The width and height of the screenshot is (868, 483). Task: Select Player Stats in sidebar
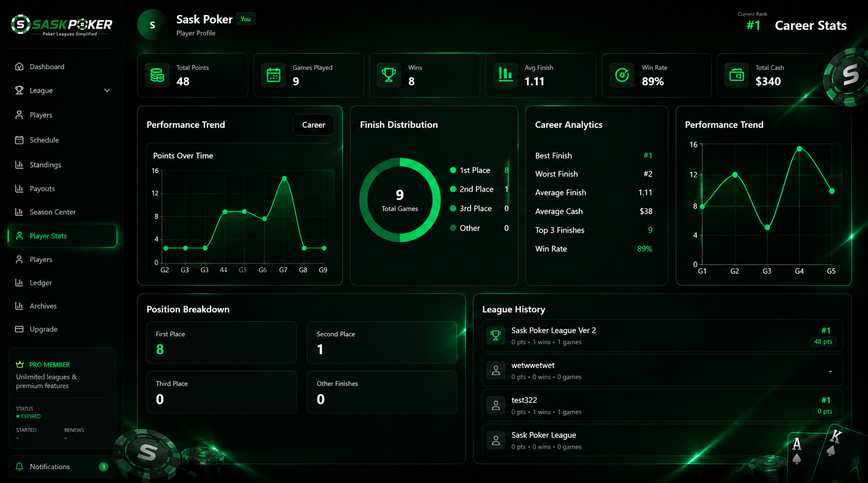click(x=62, y=236)
